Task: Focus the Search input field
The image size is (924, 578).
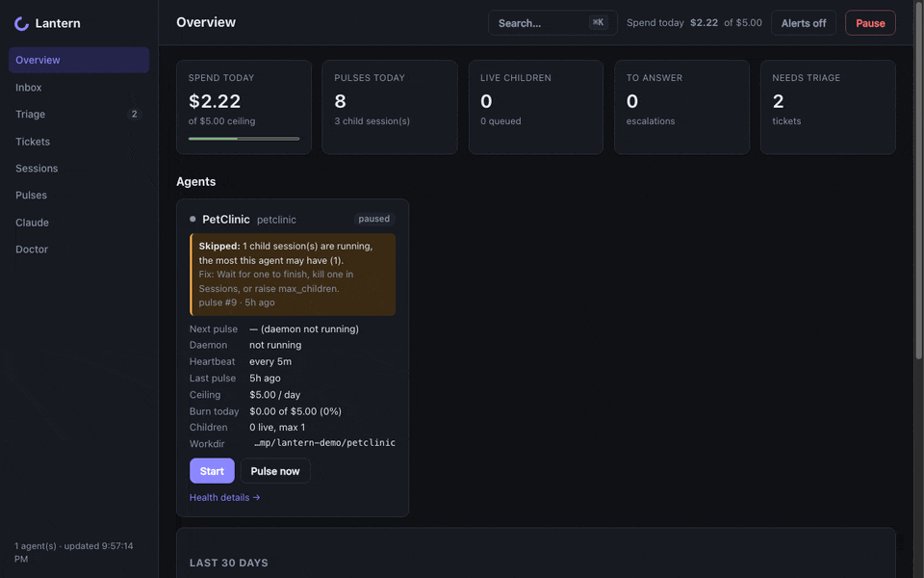Action: point(552,23)
